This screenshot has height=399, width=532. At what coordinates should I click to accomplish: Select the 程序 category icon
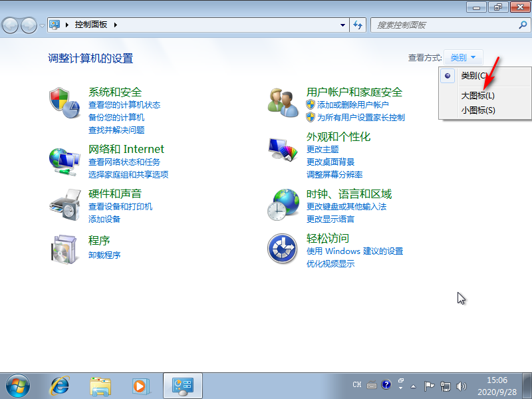tap(64, 248)
